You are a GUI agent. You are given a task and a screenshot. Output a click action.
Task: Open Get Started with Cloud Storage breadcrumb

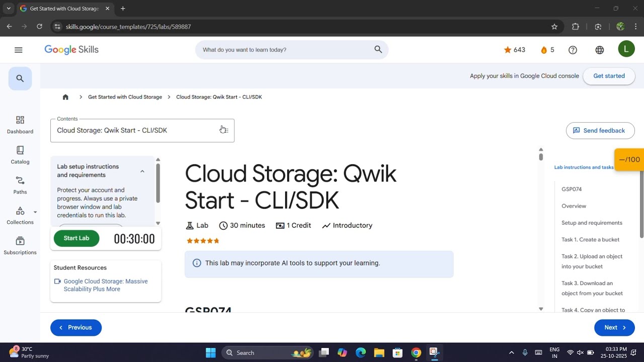pos(125,97)
